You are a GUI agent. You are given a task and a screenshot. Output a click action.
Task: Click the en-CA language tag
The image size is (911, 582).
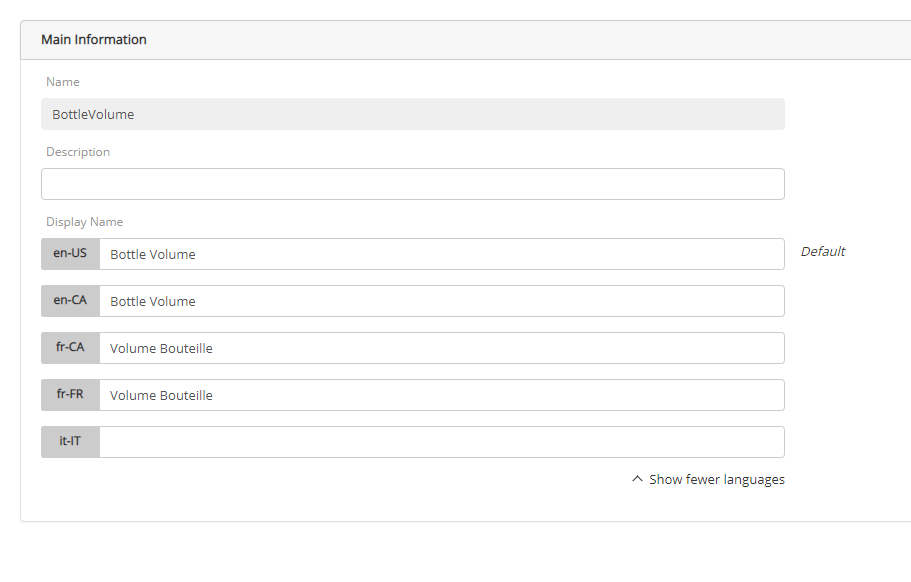(x=70, y=301)
